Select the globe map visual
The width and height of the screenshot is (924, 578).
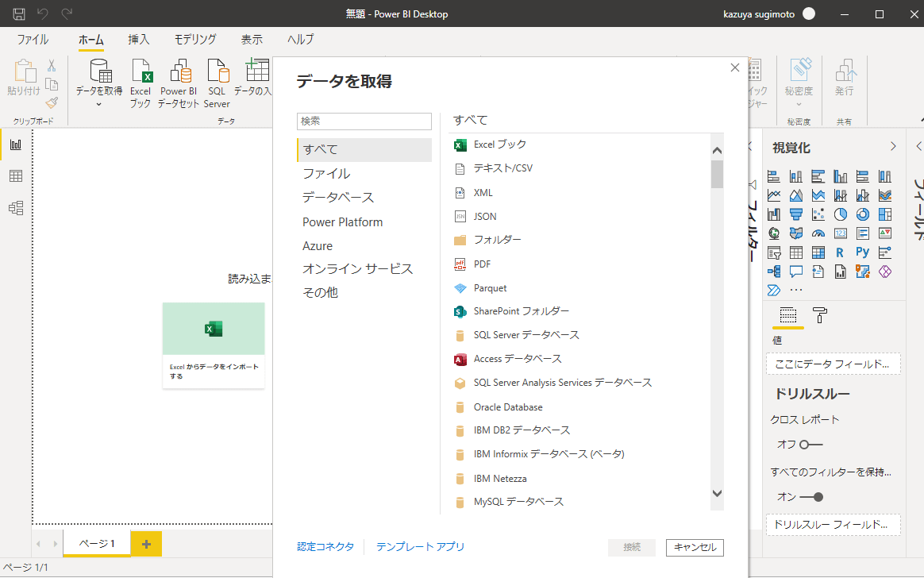click(774, 233)
